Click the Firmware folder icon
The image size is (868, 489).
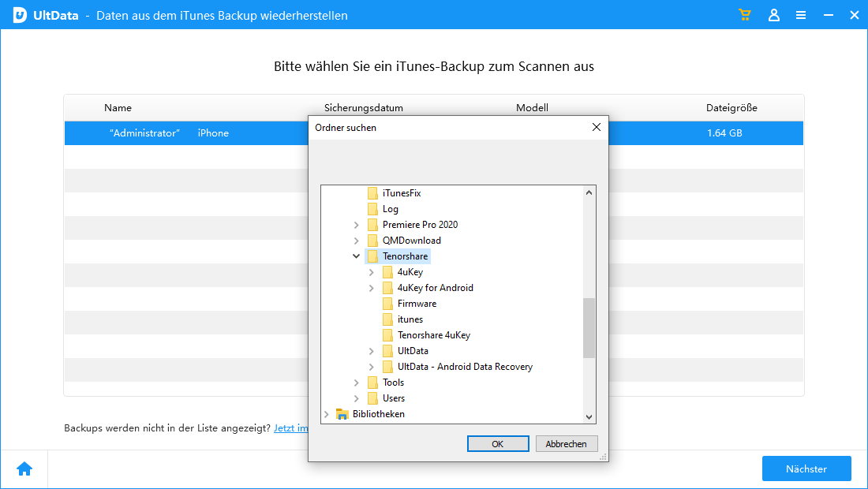pyautogui.click(x=387, y=304)
